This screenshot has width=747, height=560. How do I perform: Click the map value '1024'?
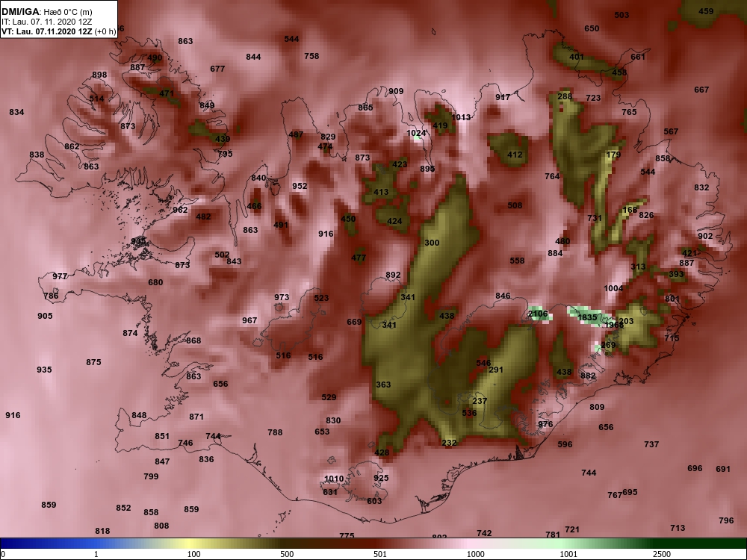tap(416, 133)
